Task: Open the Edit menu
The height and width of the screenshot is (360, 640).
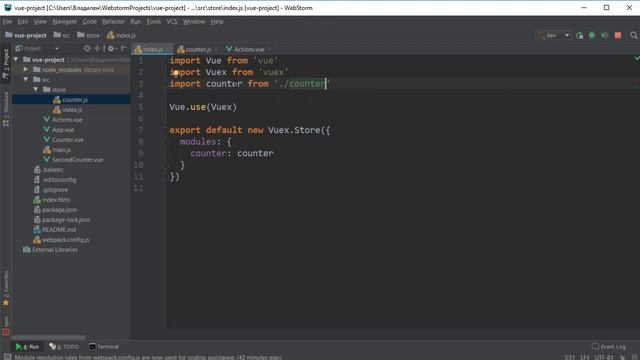Action: pyautogui.click(x=22, y=22)
